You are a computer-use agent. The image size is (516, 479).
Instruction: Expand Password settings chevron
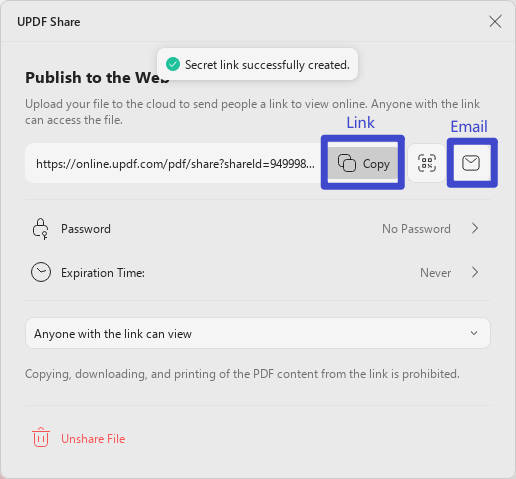(x=475, y=228)
